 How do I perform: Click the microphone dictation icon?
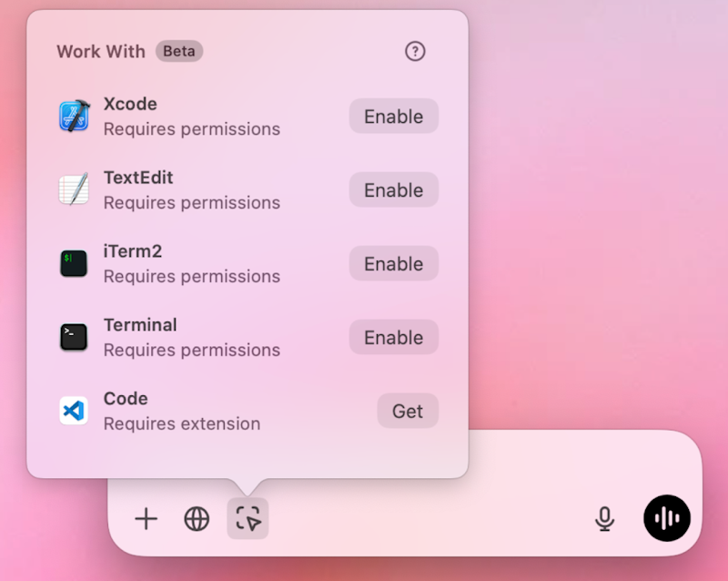point(605,517)
